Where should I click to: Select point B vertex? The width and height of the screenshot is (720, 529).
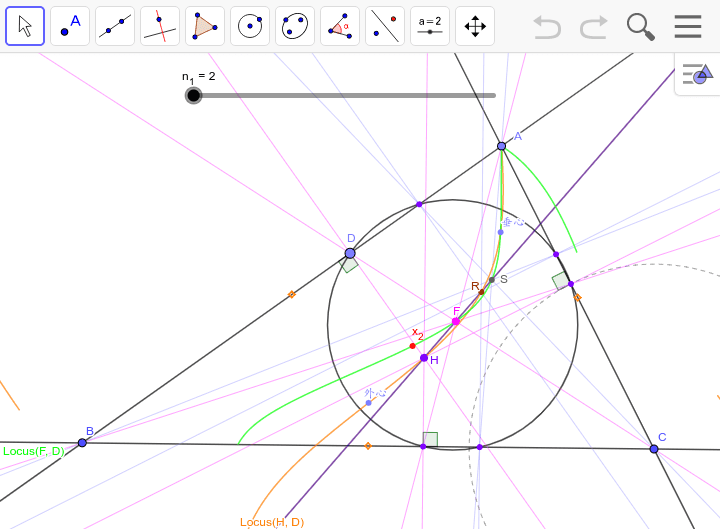point(82,443)
